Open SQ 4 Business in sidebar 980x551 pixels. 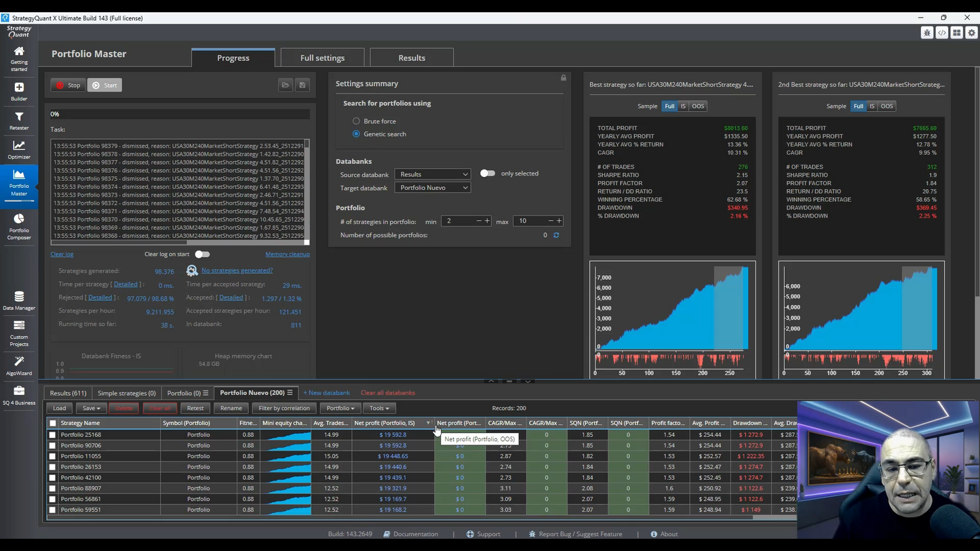[x=19, y=394]
